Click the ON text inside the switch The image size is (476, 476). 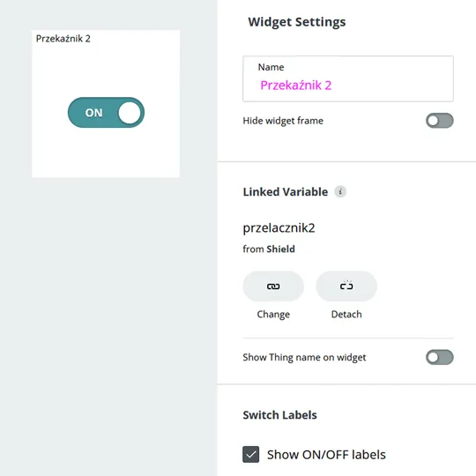click(x=93, y=113)
